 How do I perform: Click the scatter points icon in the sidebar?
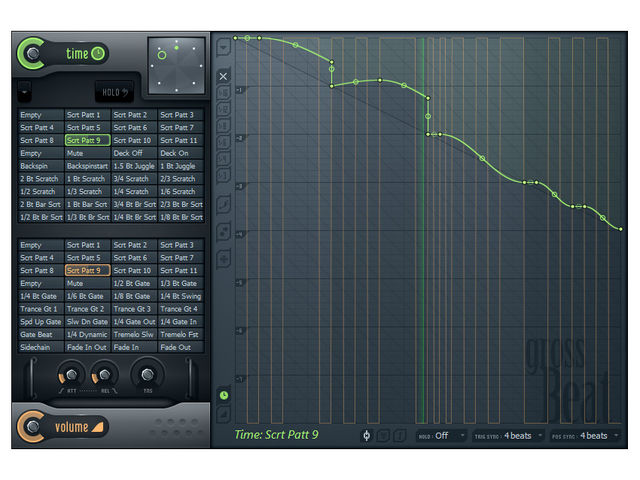[223, 232]
